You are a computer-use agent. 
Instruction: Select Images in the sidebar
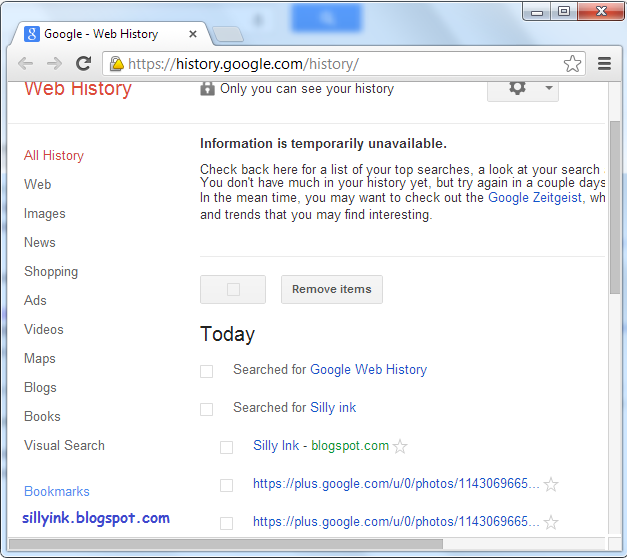(x=44, y=214)
